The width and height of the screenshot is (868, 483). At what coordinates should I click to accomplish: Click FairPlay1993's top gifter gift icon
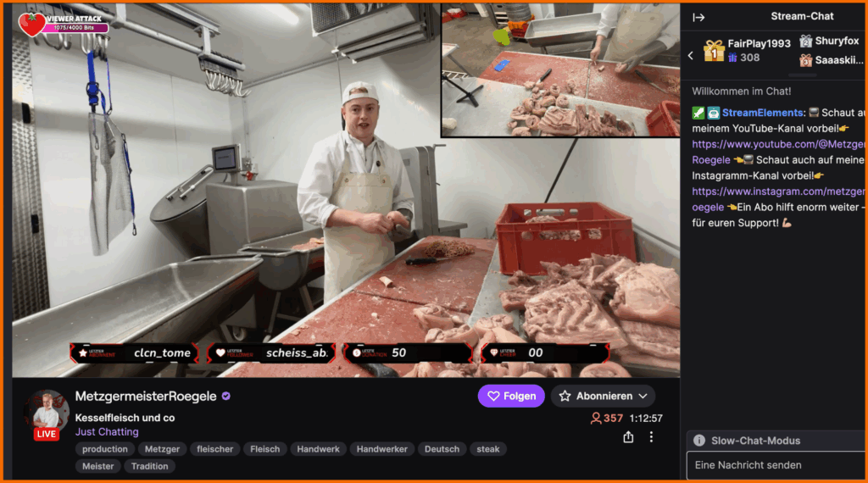pos(714,50)
